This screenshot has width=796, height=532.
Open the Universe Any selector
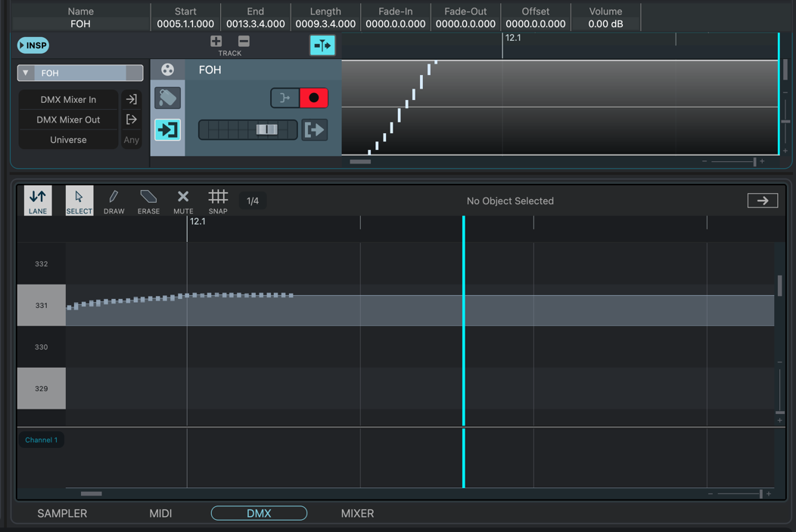131,140
